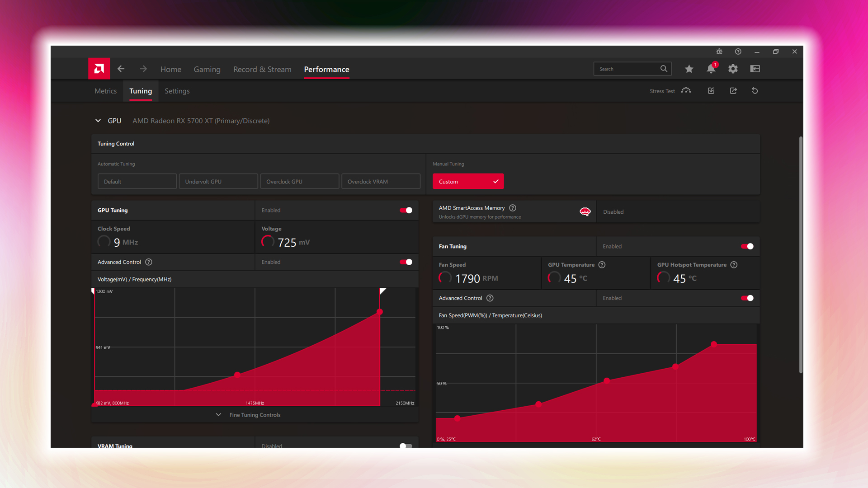
Task: Select Default automatic tuning
Action: (x=137, y=181)
